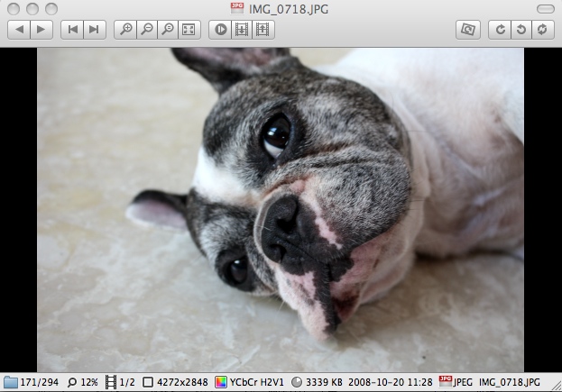Click the JPG format status icon

[x=445, y=381]
